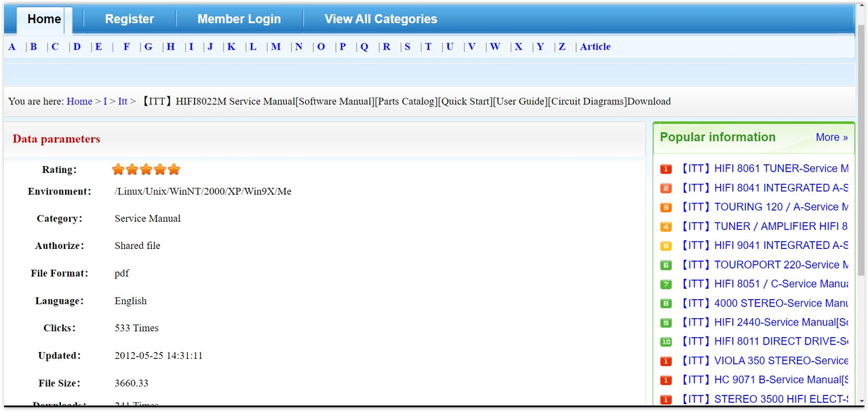
Task: Open the letter G index
Action: [x=148, y=47]
